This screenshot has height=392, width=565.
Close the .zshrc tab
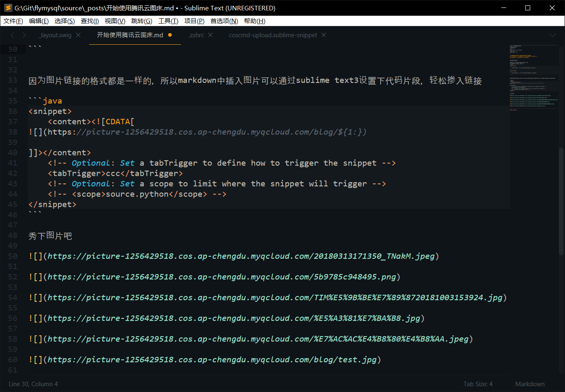click(x=210, y=35)
